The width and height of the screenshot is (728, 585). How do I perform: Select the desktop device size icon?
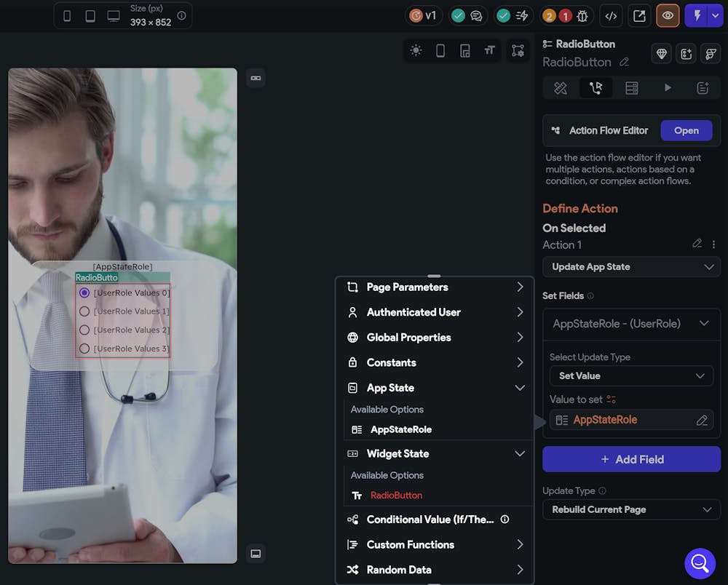coord(114,16)
